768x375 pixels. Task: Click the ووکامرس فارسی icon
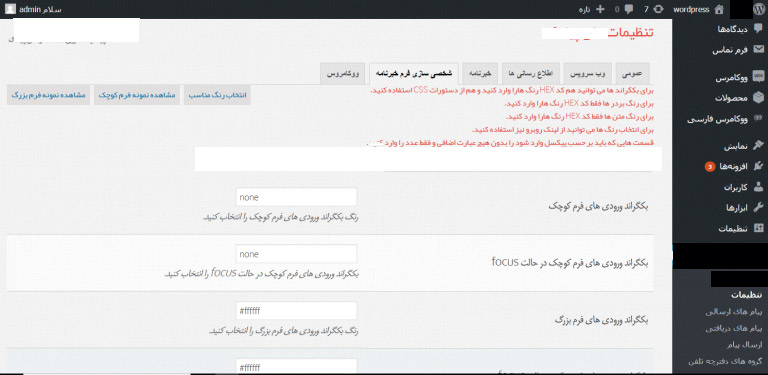pos(759,118)
